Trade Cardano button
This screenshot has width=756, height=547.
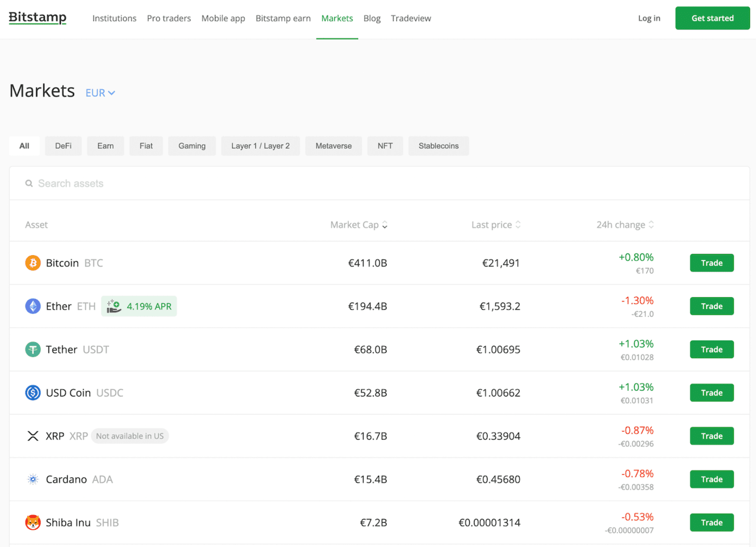coord(712,479)
